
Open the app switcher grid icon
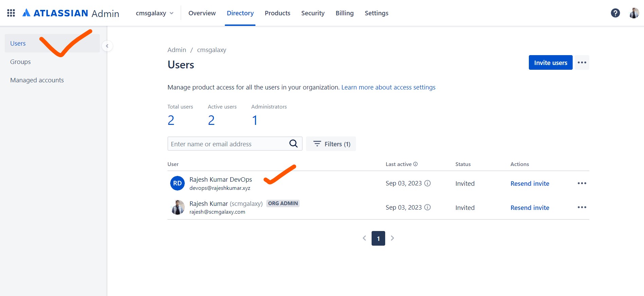point(11,13)
